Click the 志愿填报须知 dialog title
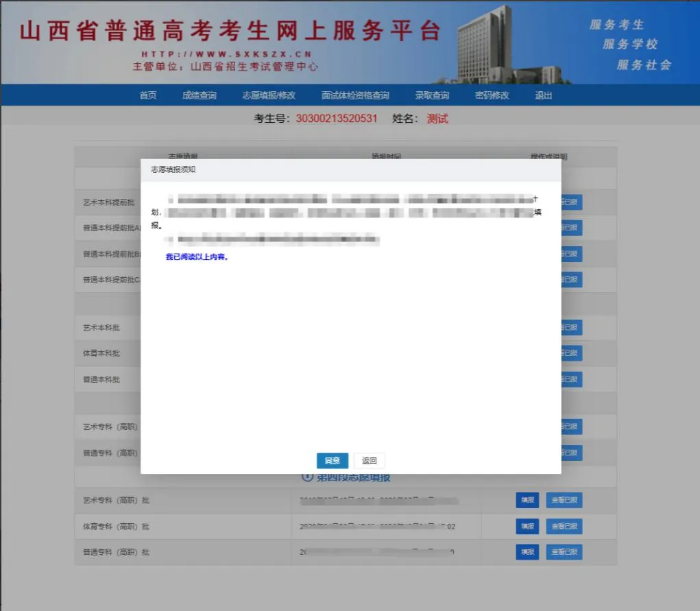 173,169
